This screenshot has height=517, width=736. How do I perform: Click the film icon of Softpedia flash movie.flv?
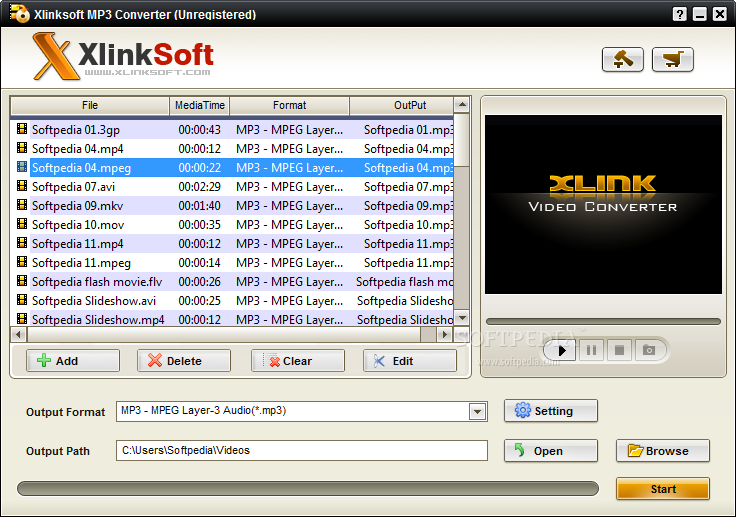[22, 281]
